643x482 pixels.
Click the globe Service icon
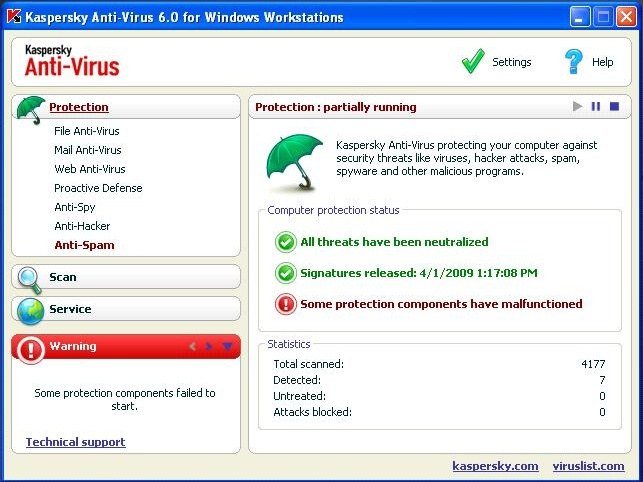[x=30, y=309]
